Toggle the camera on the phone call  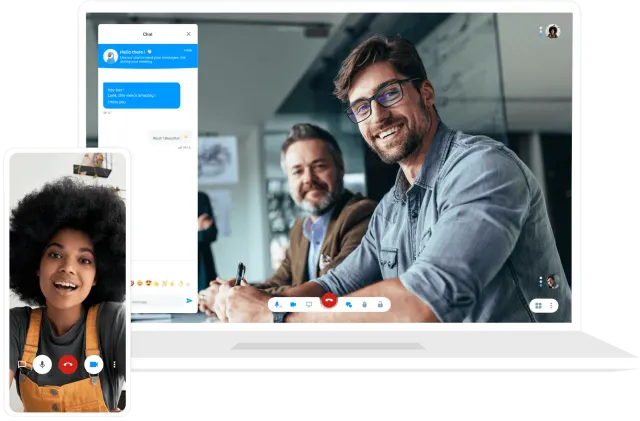pos(93,364)
